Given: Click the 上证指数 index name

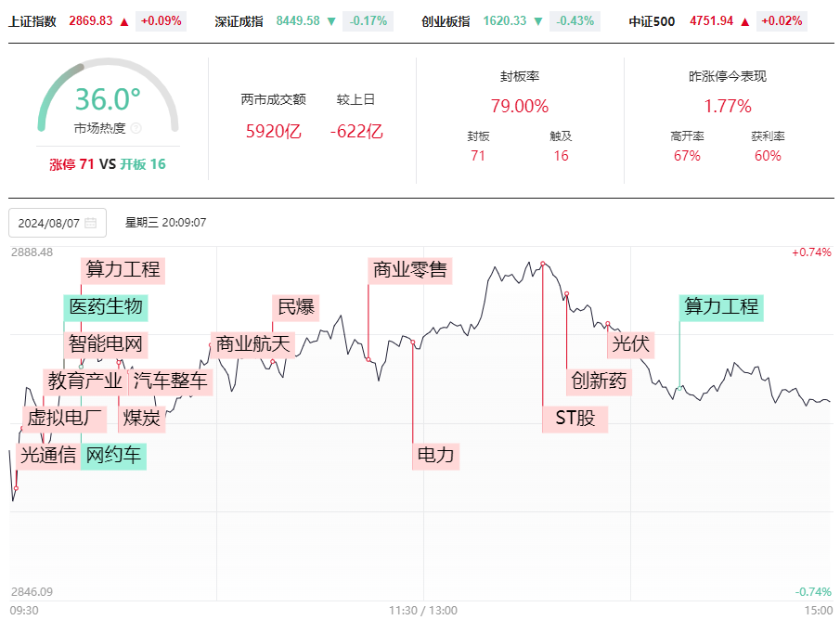Looking at the screenshot, I should 32,21.
